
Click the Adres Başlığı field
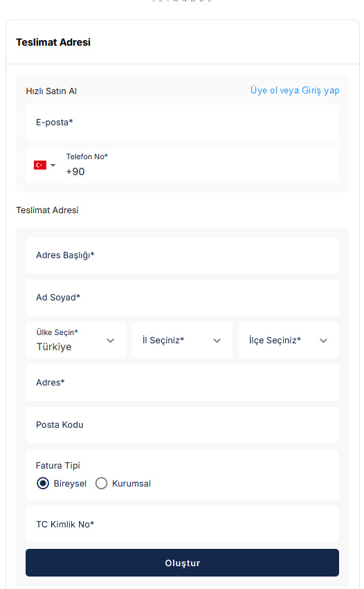182,255
